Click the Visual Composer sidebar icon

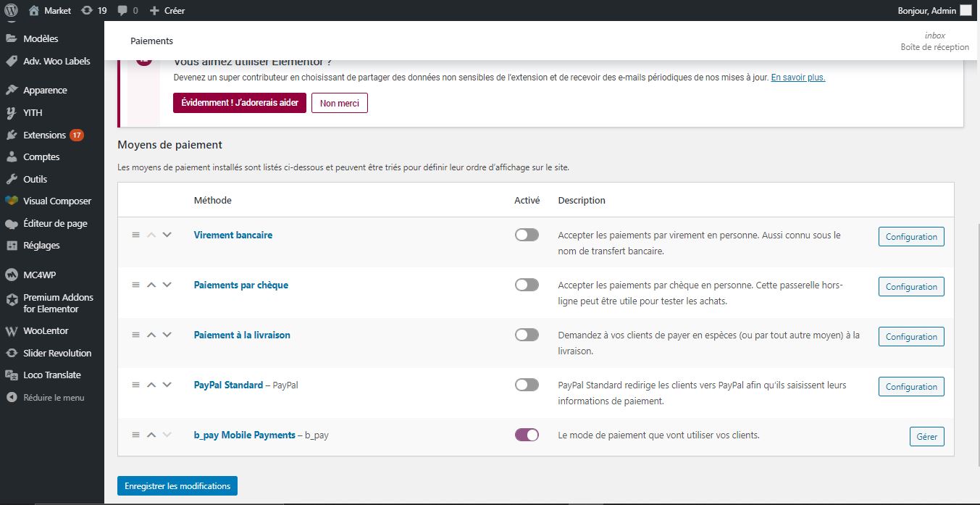point(11,201)
